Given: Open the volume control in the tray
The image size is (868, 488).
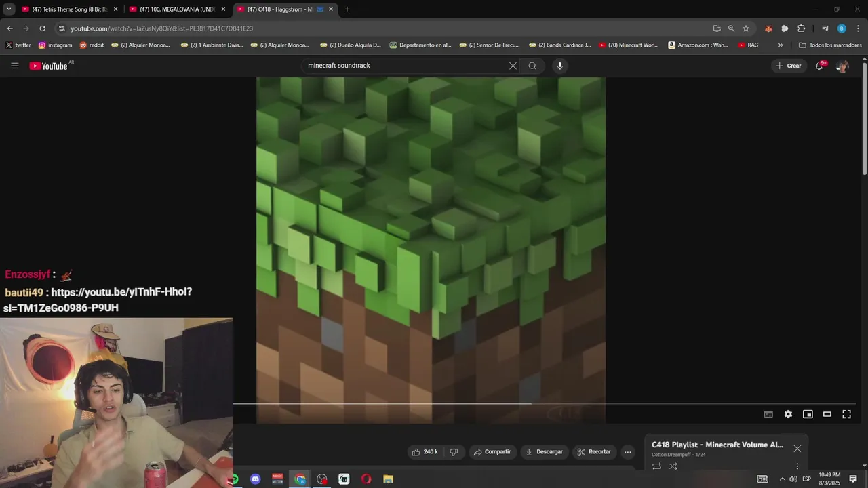Looking at the screenshot, I should click(x=793, y=479).
